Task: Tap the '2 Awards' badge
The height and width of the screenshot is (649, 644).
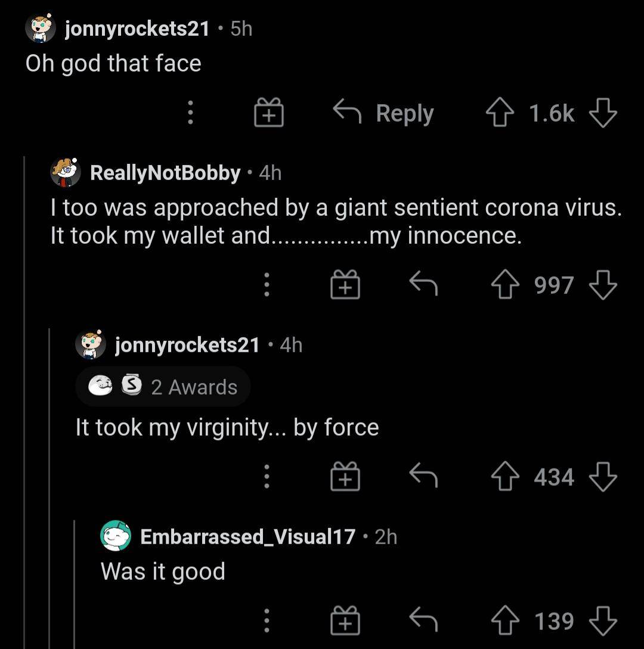Action: [x=162, y=386]
